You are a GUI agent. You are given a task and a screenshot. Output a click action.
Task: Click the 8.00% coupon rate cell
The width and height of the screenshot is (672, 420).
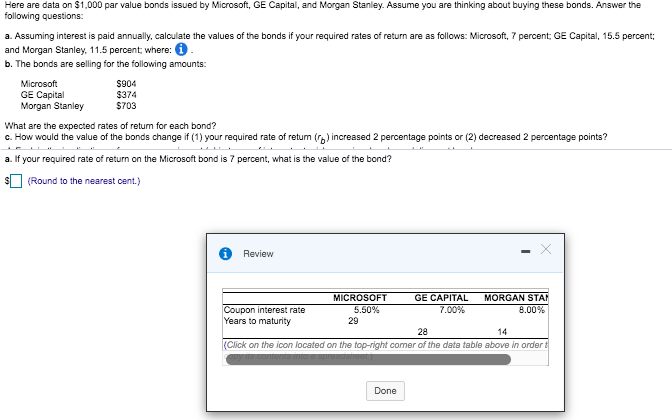(531, 310)
